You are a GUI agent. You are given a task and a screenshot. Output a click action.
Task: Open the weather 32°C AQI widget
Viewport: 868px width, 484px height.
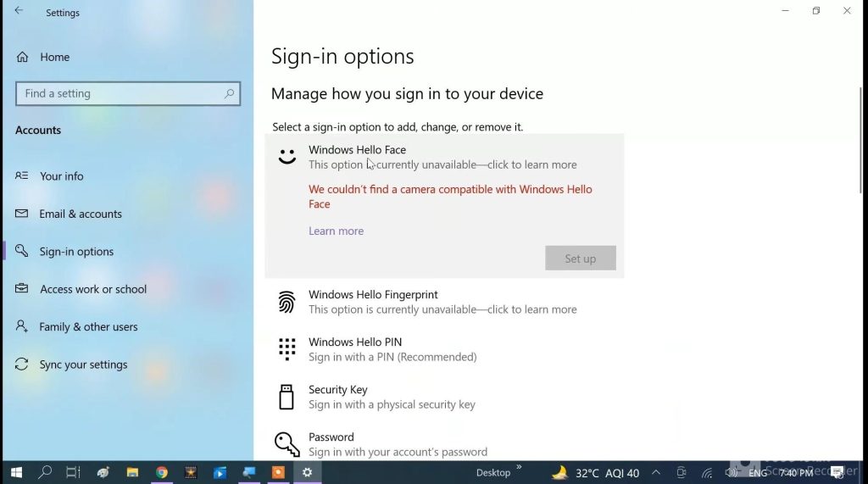pyautogui.click(x=596, y=473)
